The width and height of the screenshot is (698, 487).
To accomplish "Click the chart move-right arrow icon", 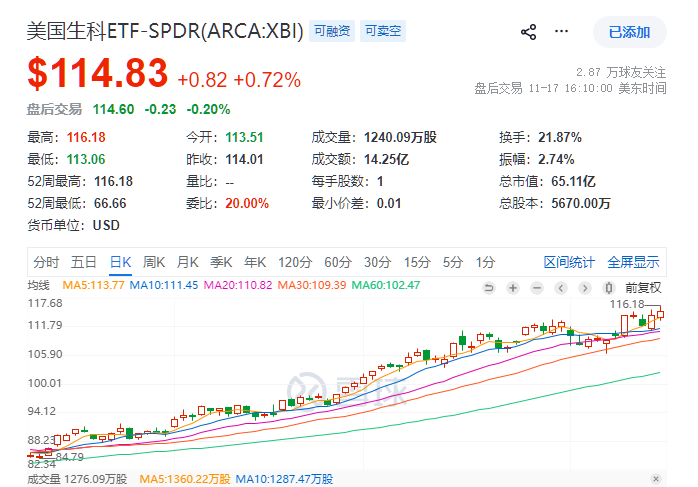I will coord(585,288).
